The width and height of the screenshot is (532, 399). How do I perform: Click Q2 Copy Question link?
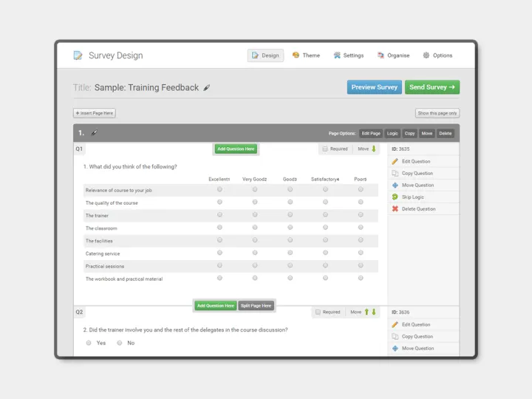(417, 337)
